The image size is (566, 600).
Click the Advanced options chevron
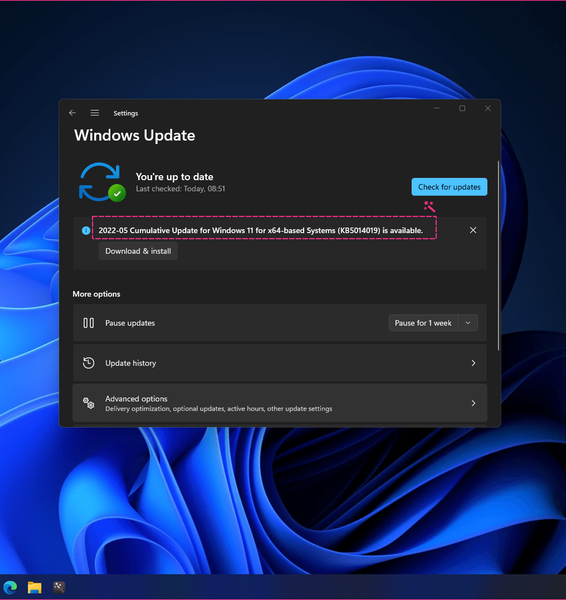(x=473, y=403)
